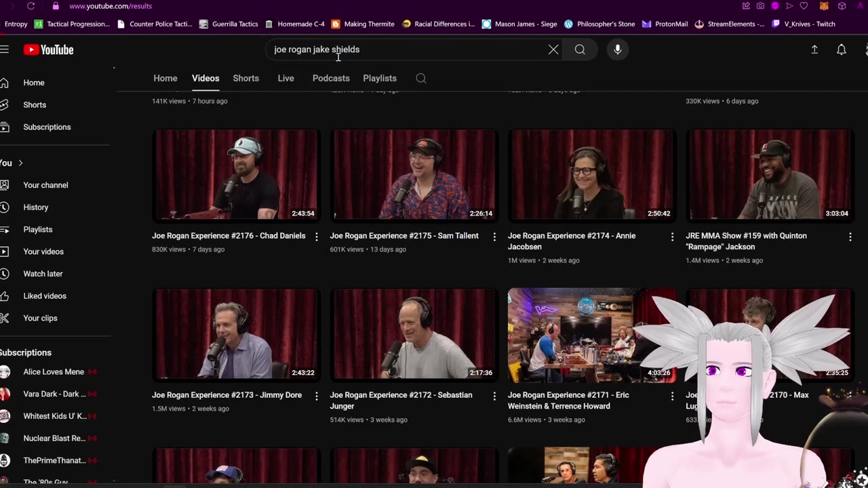Open the upload/create button
The image size is (868, 488).
point(814,49)
